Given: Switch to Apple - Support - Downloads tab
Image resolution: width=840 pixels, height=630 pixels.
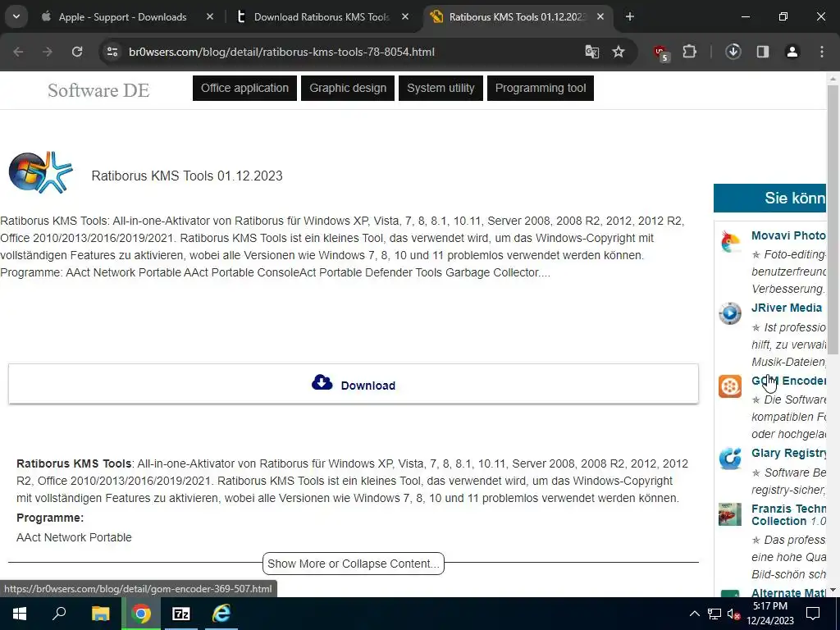Looking at the screenshot, I should (123, 17).
